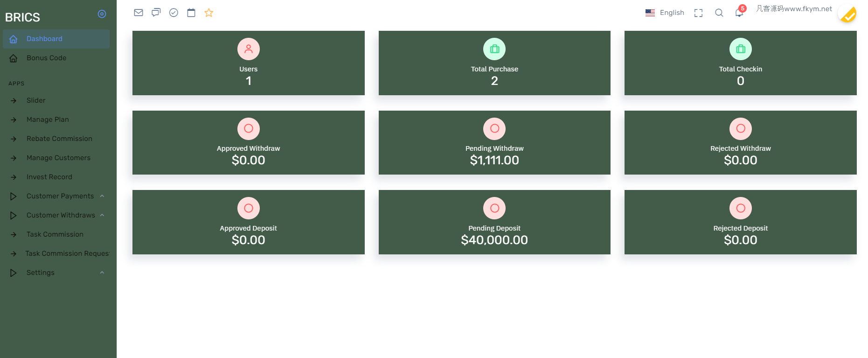Open the Invest Record page
The image size is (868, 358).
(49, 177)
